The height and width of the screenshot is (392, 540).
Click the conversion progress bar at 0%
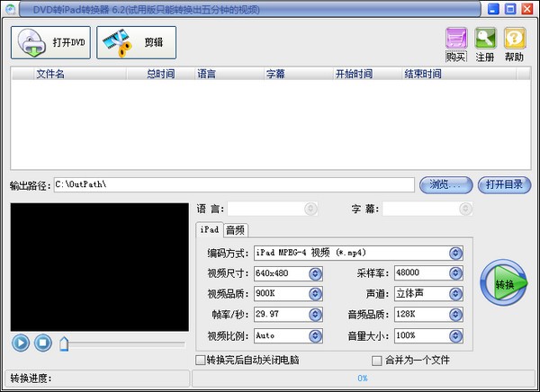tap(363, 379)
